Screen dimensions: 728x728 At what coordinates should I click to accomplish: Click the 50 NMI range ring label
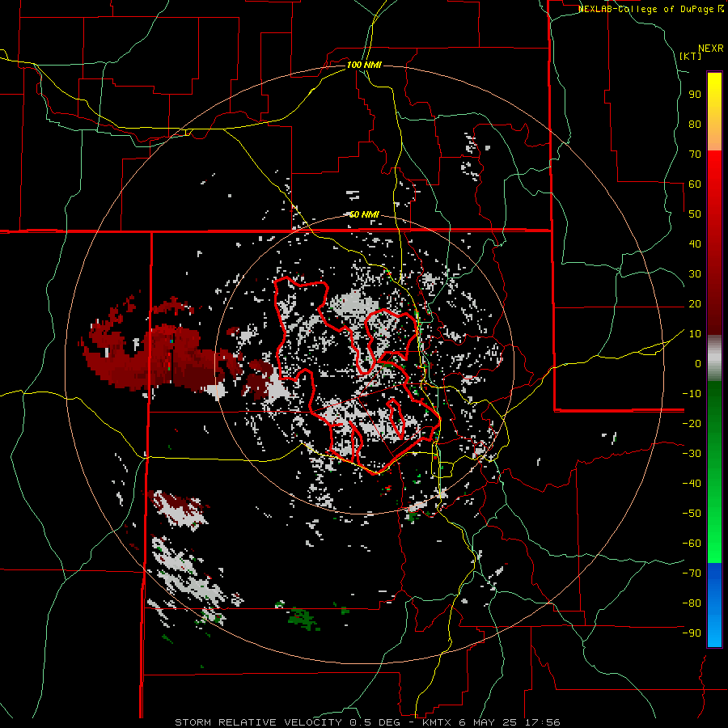[364, 214]
